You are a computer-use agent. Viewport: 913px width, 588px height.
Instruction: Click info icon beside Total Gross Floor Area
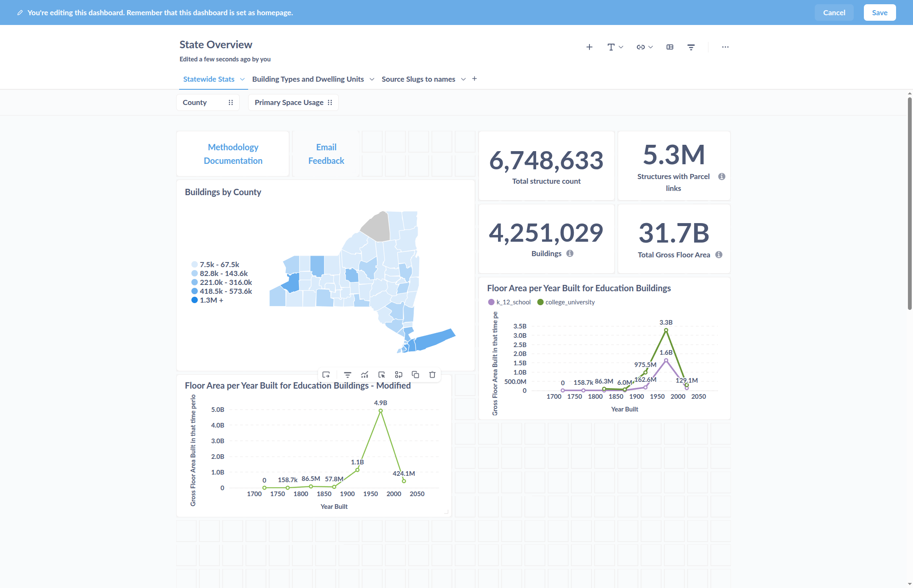(x=719, y=255)
